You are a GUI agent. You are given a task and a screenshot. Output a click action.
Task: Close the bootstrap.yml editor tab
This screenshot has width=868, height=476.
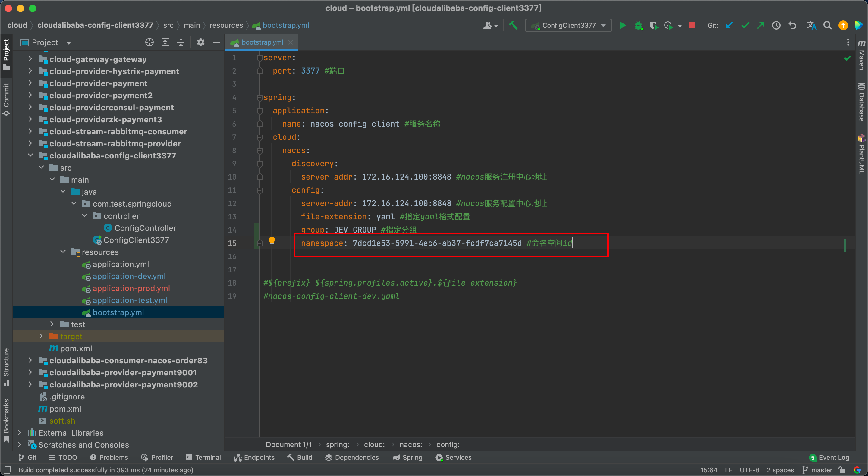(x=291, y=42)
